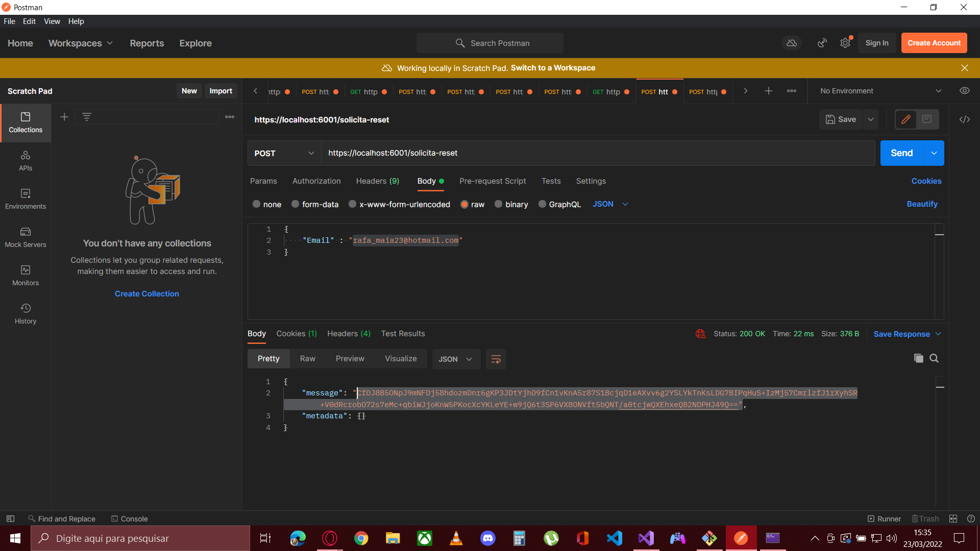This screenshot has width=980, height=551.
Task: Open the settings gear icon
Action: (846, 43)
